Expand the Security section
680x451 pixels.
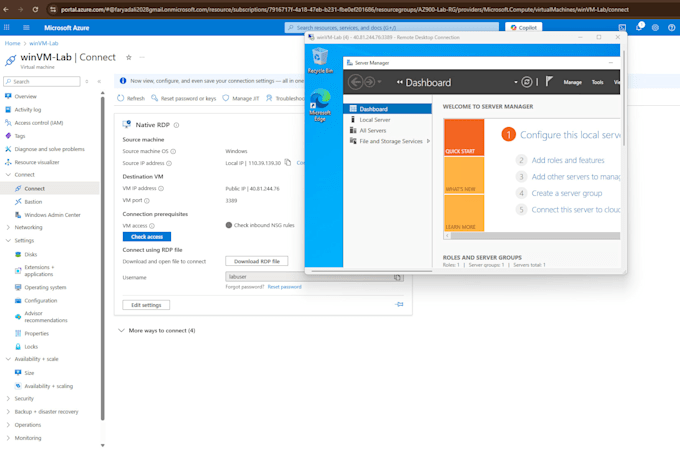point(8,399)
